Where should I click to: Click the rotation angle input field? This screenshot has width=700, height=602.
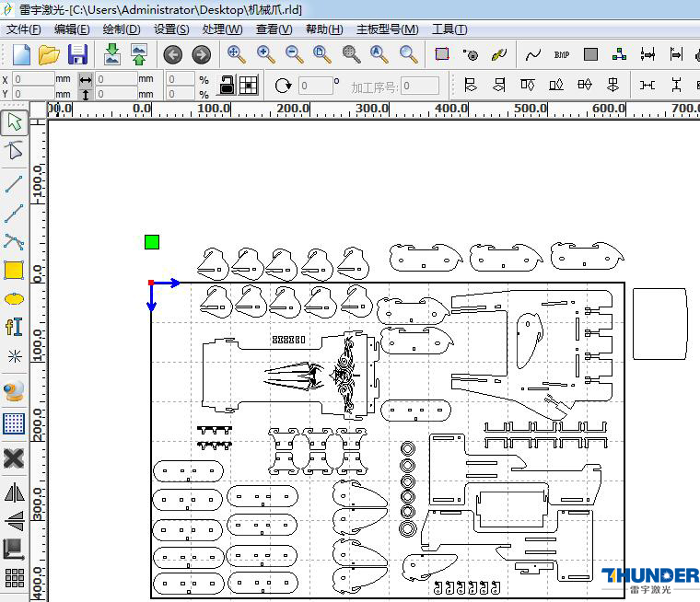click(316, 86)
